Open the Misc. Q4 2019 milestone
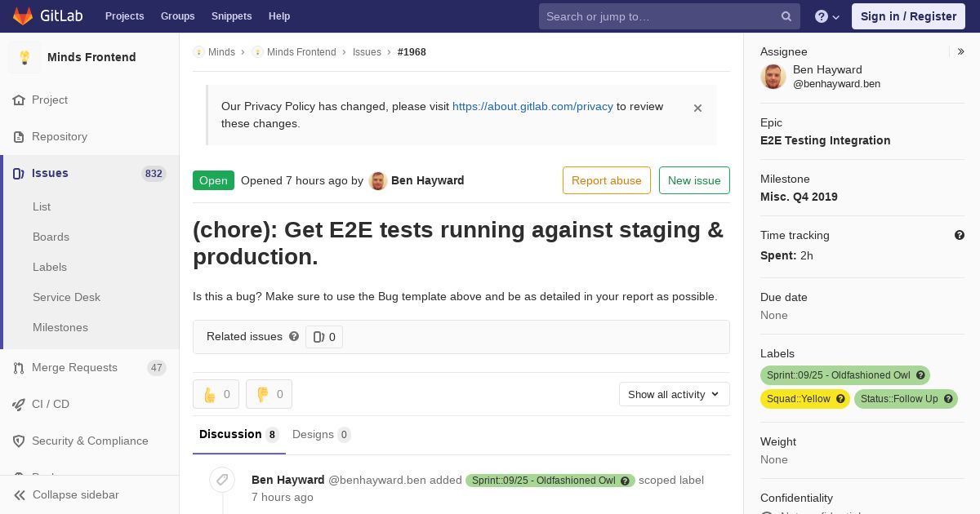The image size is (980, 514). pyautogui.click(x=799, y=197)
